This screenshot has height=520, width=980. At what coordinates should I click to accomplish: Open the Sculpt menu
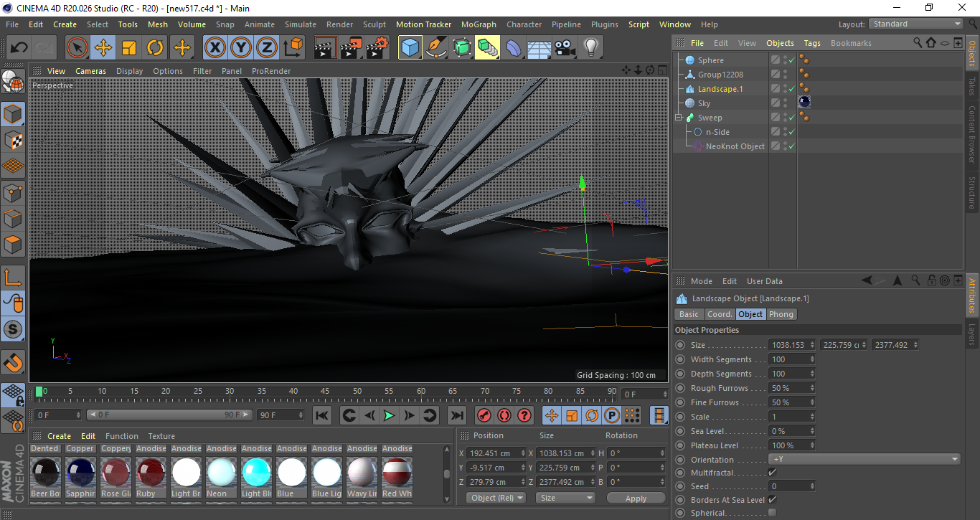374,24
